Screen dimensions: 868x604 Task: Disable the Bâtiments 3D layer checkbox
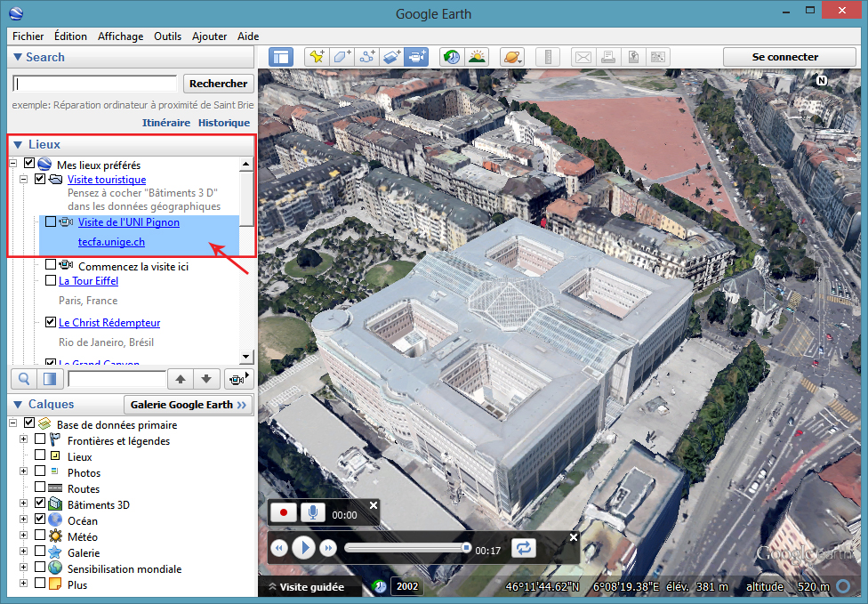pos(40,503)
